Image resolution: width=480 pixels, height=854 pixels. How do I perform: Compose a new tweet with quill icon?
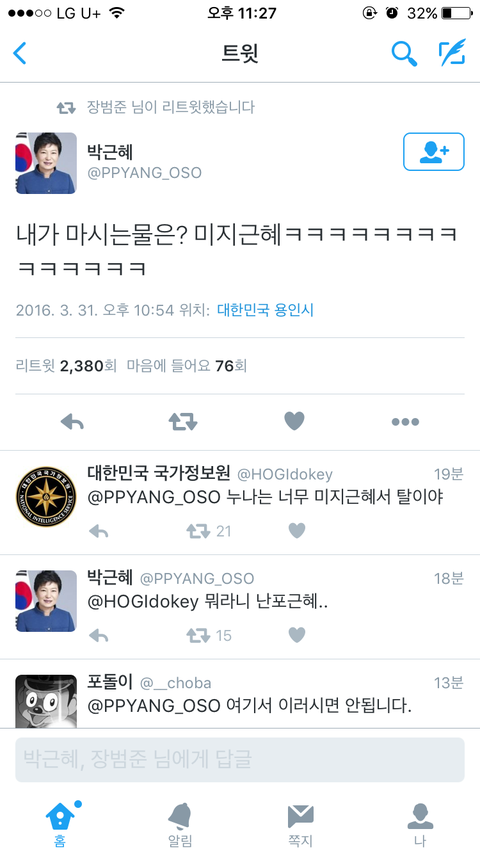pyautogui.click(x=452, y=53)
